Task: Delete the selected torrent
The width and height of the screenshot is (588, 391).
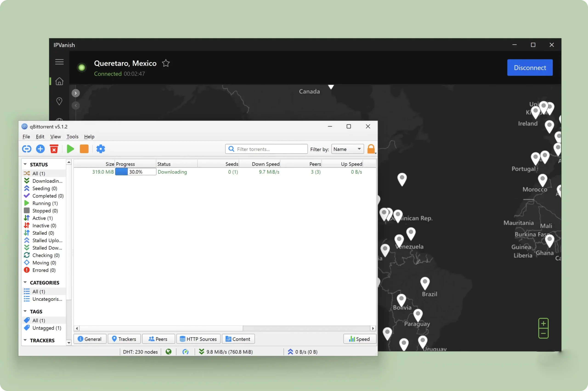Action: click(54, 149)
